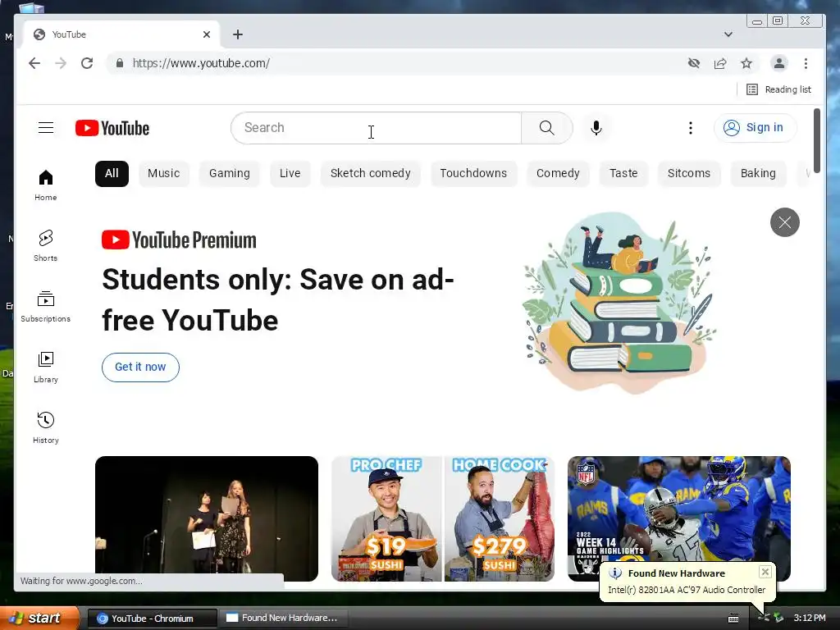840x630 pixels.
Task: Open the YouTube hamburger guide menu
Action: click(x=46, y=128)
